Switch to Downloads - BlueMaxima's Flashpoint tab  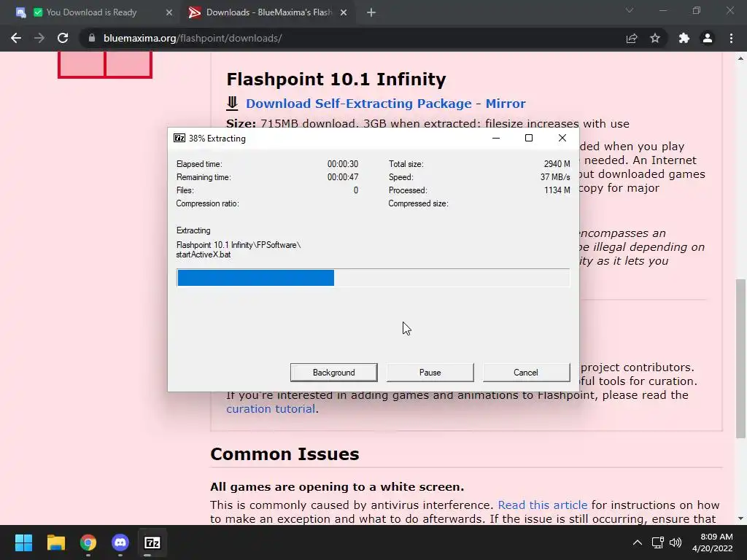tap(268, 12)
